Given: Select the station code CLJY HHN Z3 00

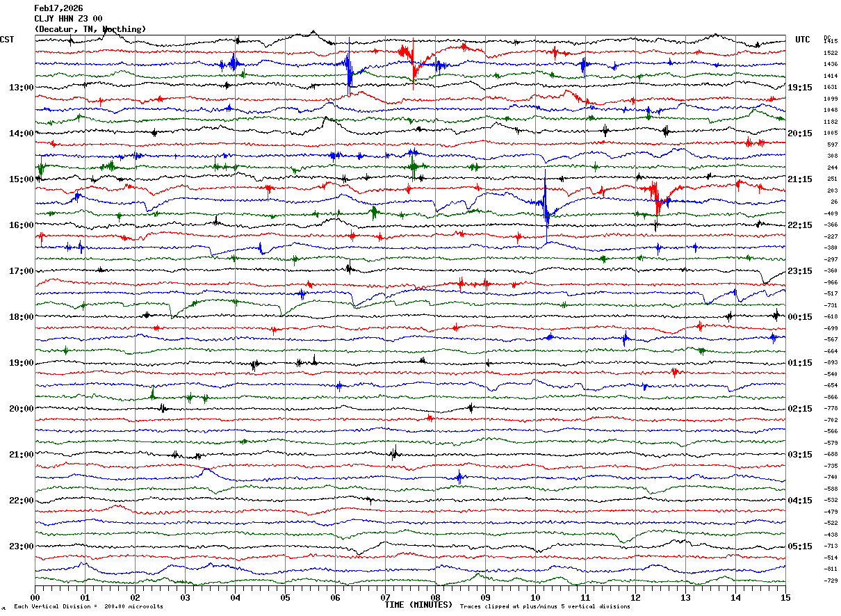Looking at the screenshot, I should 68,19.
